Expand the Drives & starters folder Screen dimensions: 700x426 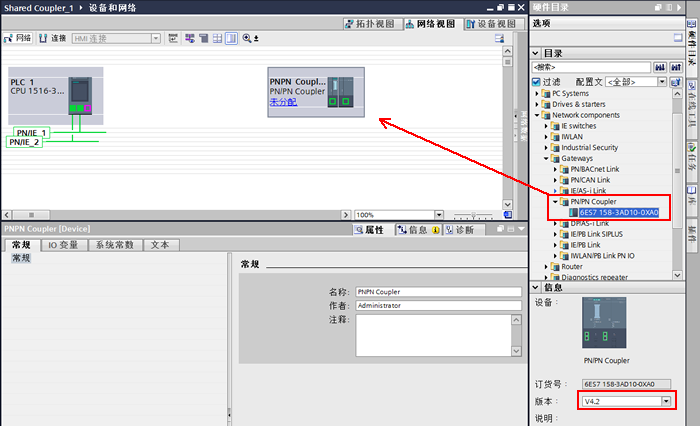point(537,104)
